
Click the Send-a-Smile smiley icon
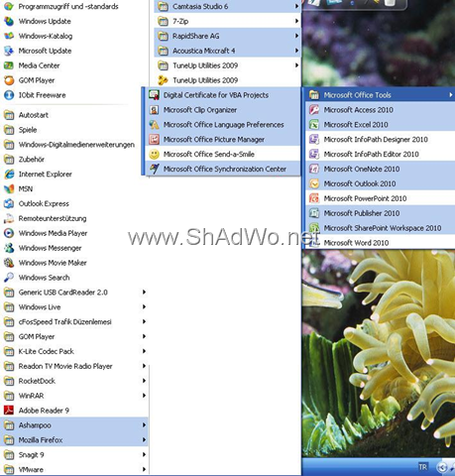154,155
